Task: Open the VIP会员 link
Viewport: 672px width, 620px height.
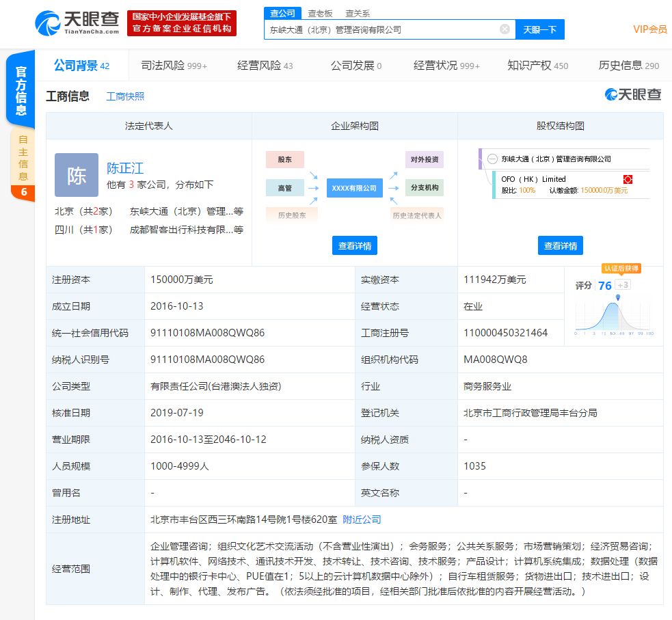Action: click(x=650, y=29)
